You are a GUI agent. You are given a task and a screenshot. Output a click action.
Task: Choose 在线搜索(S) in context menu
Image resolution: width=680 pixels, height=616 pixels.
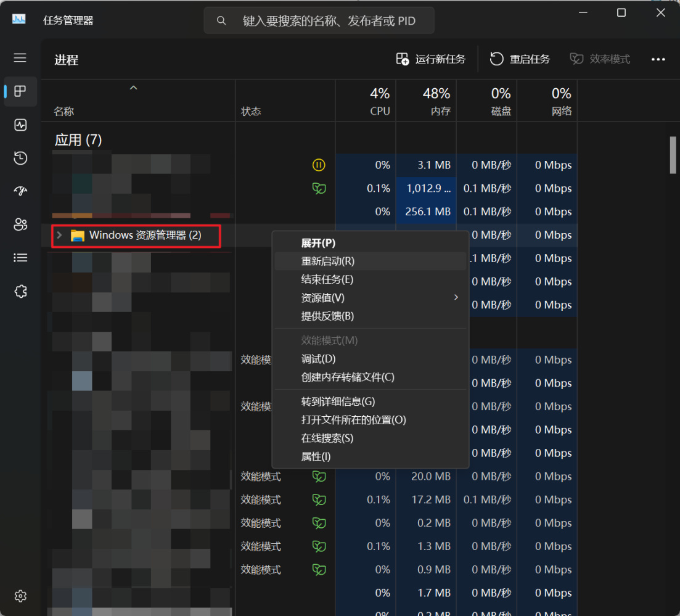tap(371, 438)
